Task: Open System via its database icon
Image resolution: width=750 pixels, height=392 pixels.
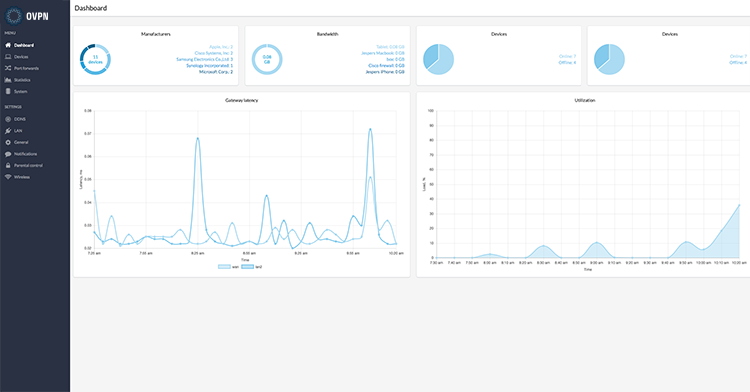Action: pyautogui.click(x=8, y=91)
